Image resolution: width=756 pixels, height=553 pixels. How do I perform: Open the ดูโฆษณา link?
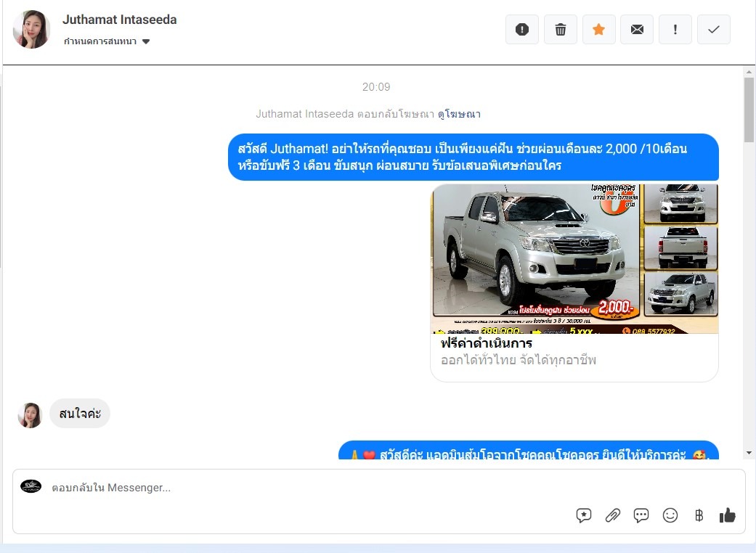pyautogui.click(x=459, y=114)
